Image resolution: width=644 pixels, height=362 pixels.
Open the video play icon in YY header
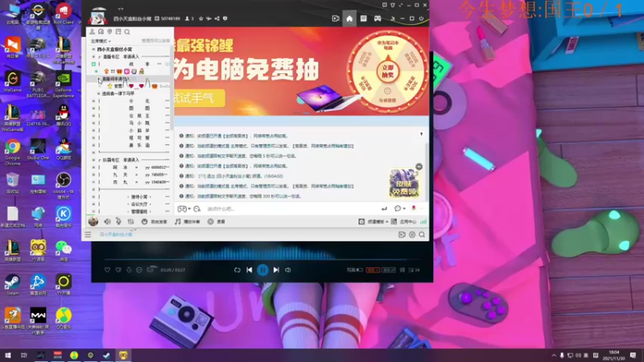point(336,19)
